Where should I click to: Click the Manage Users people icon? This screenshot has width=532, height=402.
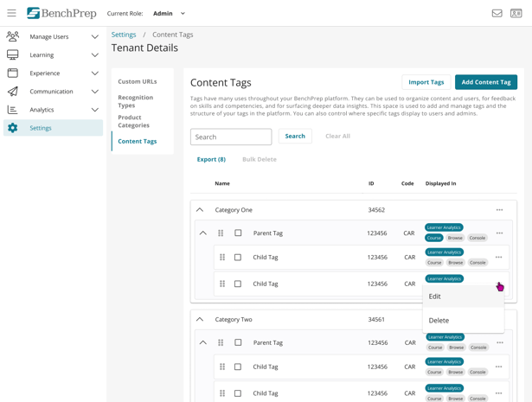(13, 36)
